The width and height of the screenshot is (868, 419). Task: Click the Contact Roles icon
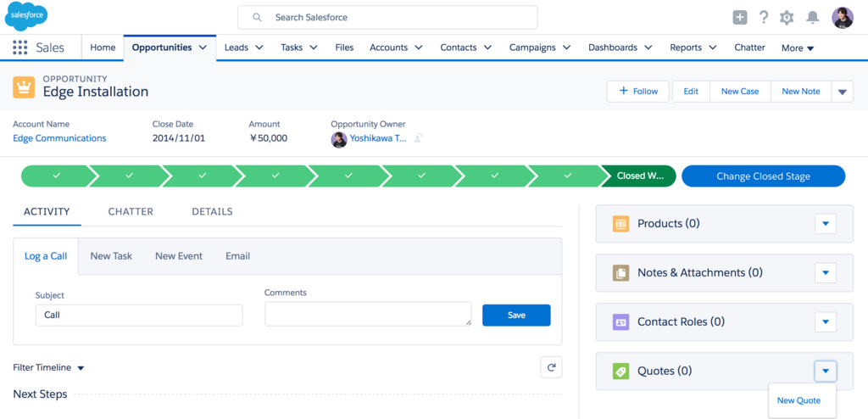621,322
